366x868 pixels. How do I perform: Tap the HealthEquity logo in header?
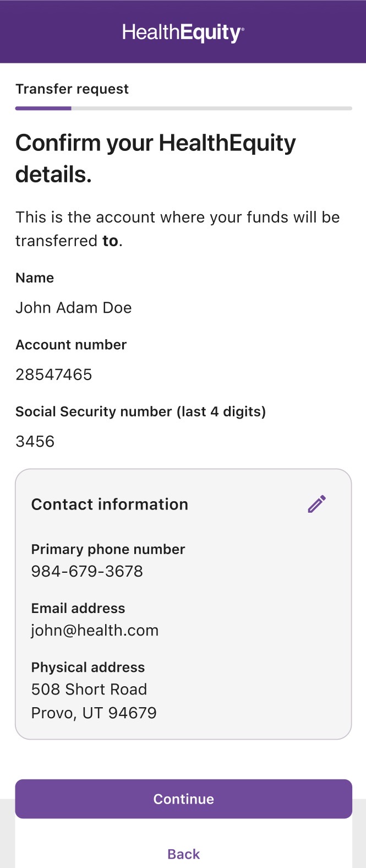[183, 32]
